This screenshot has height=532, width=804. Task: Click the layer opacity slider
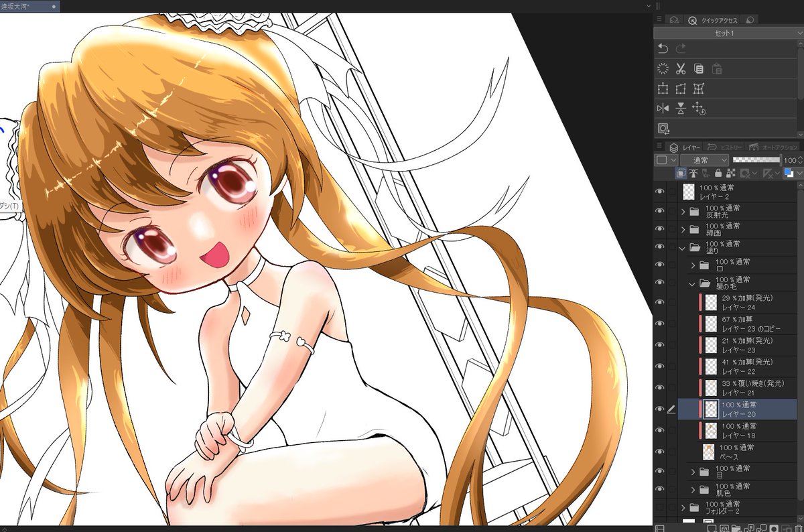pyautogui.click(x=756, y=160)
